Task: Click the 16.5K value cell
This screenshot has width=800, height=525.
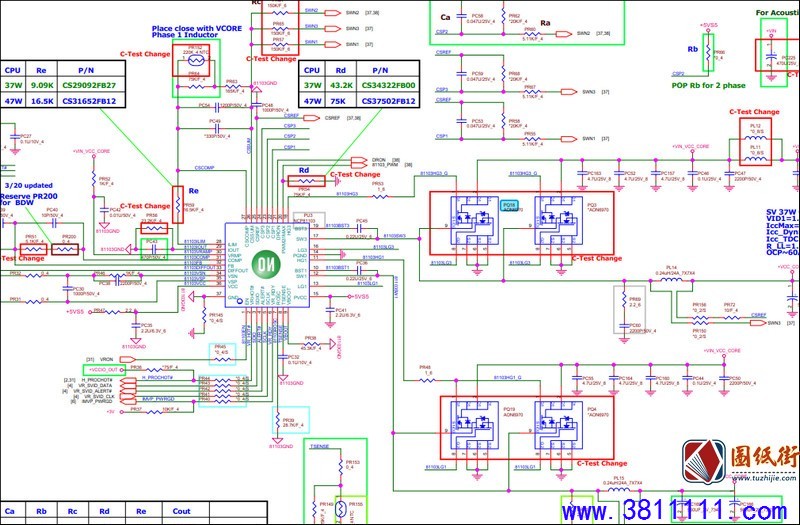Action: 42,101
